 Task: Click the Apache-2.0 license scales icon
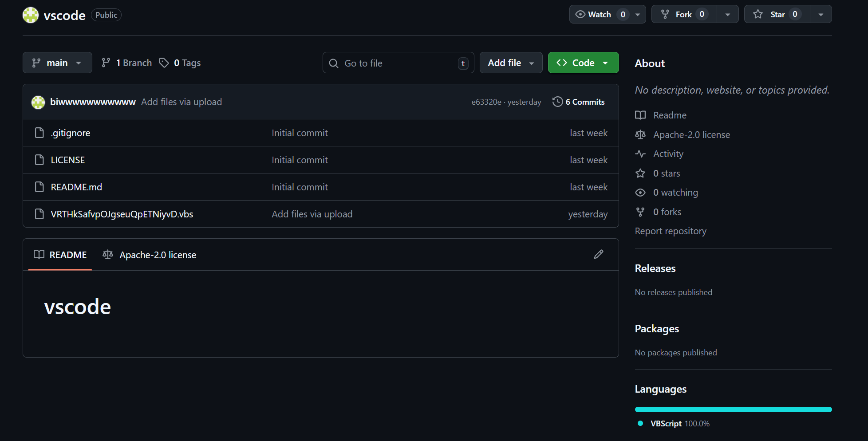pyautogui.click(x=640, y=134)
